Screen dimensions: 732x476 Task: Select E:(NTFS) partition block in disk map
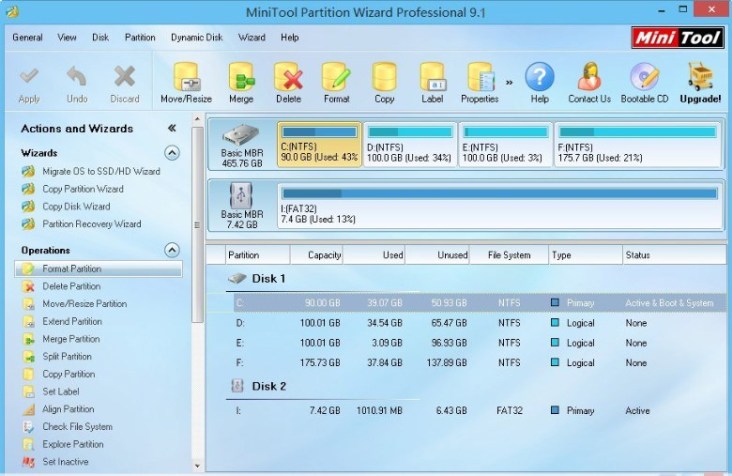(506, 144)
